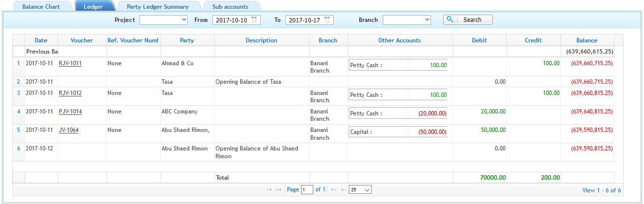Click the From date input field
Image resolution: width=644 pixels, height=204 pixels.
232,20
